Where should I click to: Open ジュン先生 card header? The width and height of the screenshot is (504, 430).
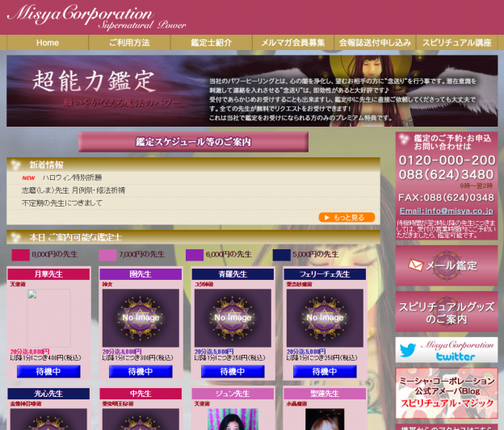pyautogui.click(x=233, y=394)
